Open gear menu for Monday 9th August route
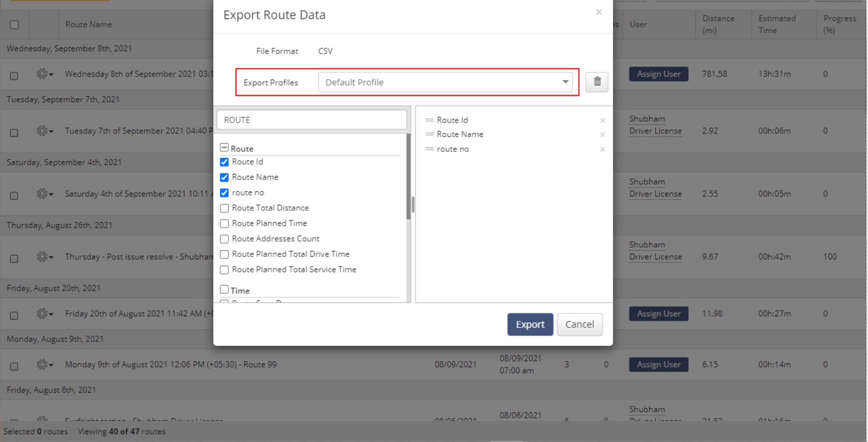This screenshot has height=442, width=868. point(45,364)
